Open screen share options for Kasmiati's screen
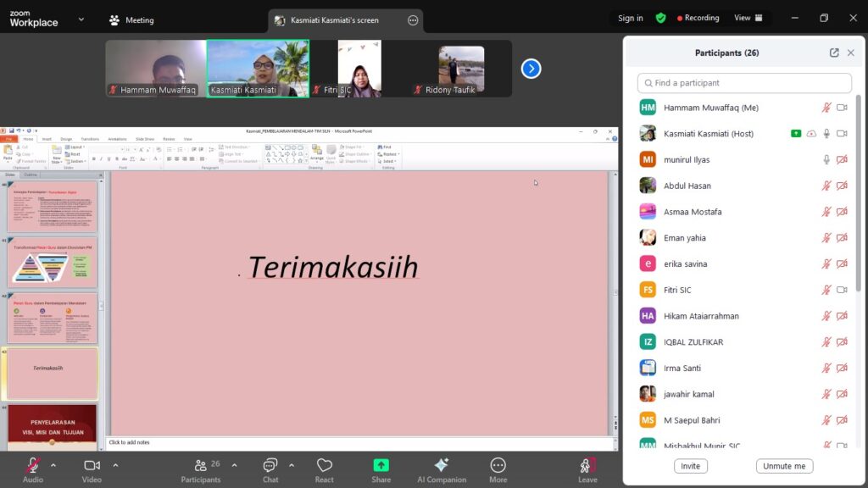This screenshot has height=488, width=868. [x=413, y=20]
